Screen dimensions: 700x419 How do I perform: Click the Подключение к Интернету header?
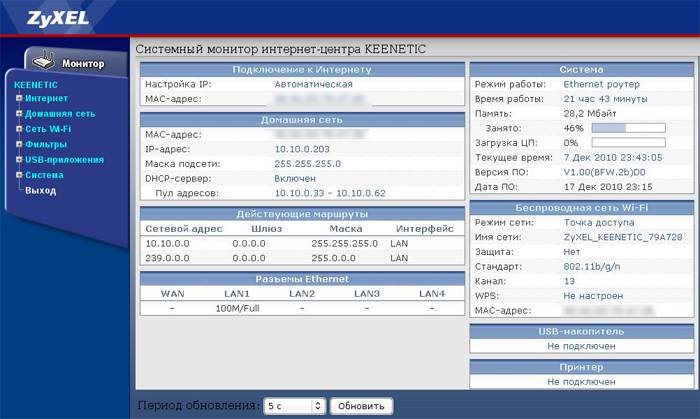(x=302, y=70)
